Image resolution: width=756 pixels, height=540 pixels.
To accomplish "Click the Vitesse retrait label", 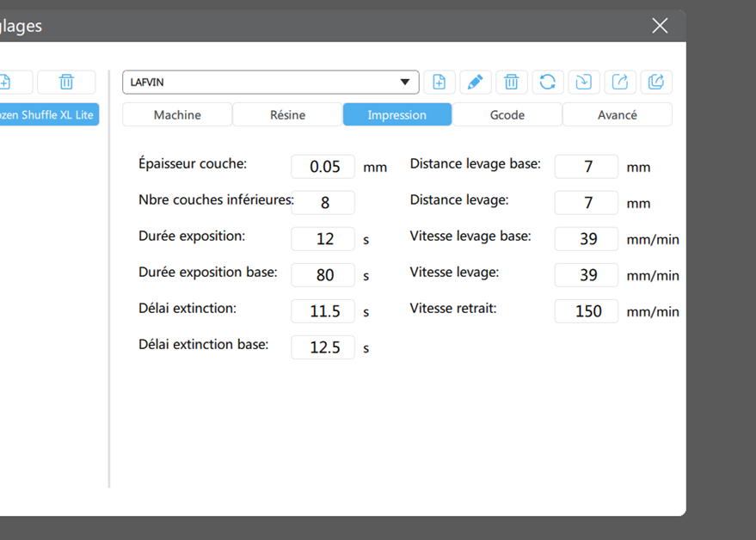I will click(x=453, y=309).
